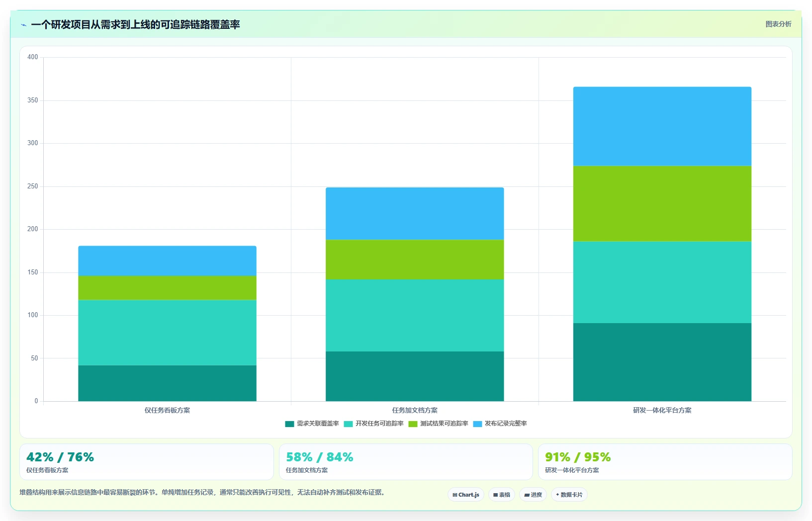Viewport: 812px width, 521px height.
Task: Toggle the 需求关联覆盖率 legend item
Action: pyautogui.click(x=312, y=424)
